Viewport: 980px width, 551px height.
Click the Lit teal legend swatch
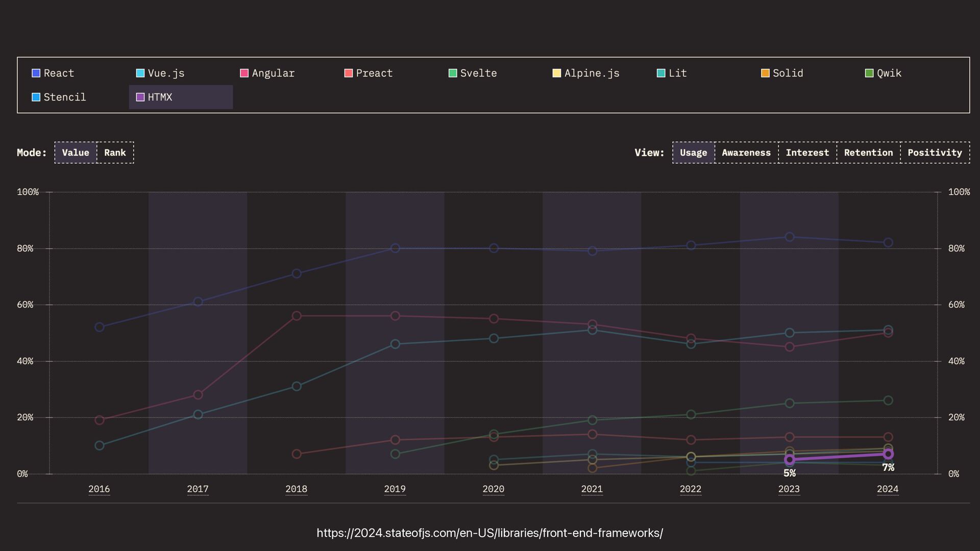tap(660, 73)
